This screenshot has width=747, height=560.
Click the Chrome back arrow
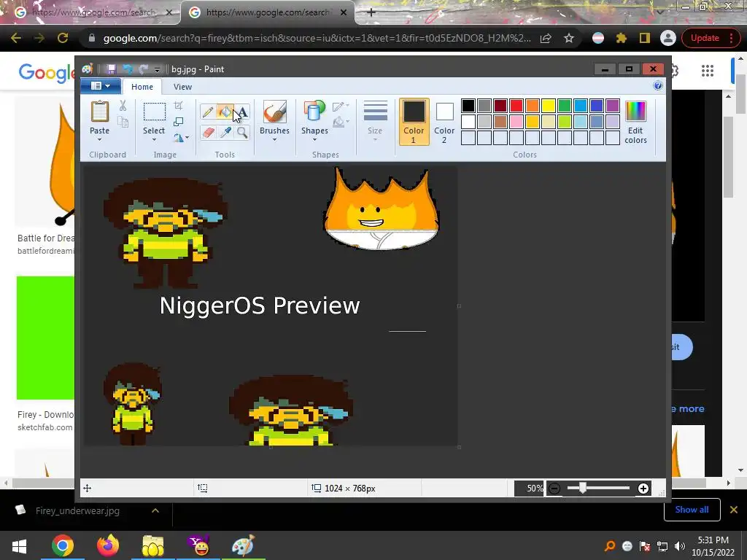click(16, 38)
